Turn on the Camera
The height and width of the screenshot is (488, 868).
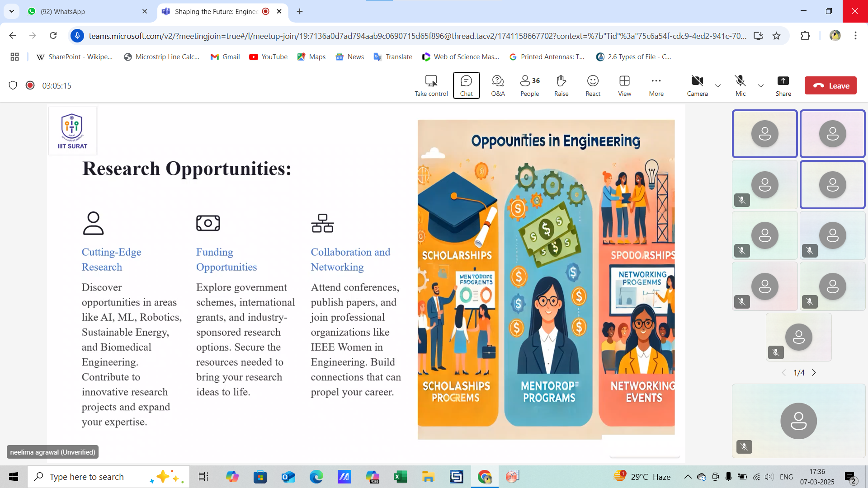pyautogui.click(x=697, y=85)
